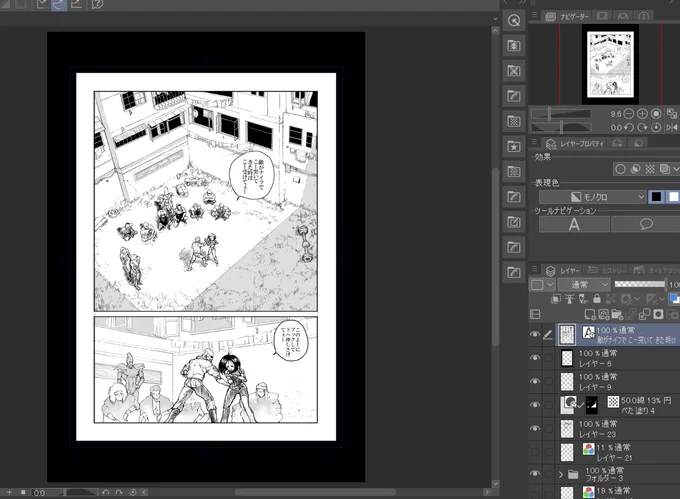Switch to sub view tab beside Navigator
The image size is (680, 499).
pos(602,16)
